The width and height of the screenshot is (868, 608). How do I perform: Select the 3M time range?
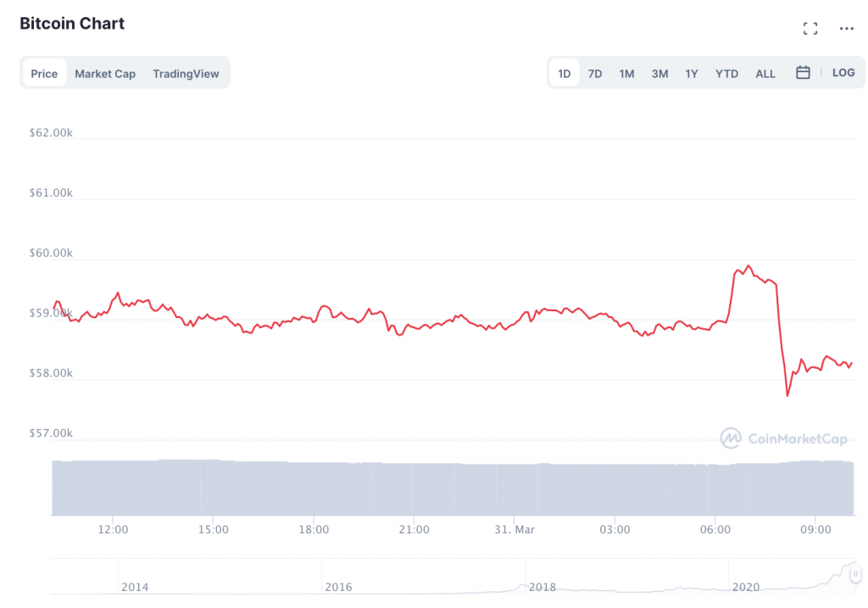pos(659,74)
